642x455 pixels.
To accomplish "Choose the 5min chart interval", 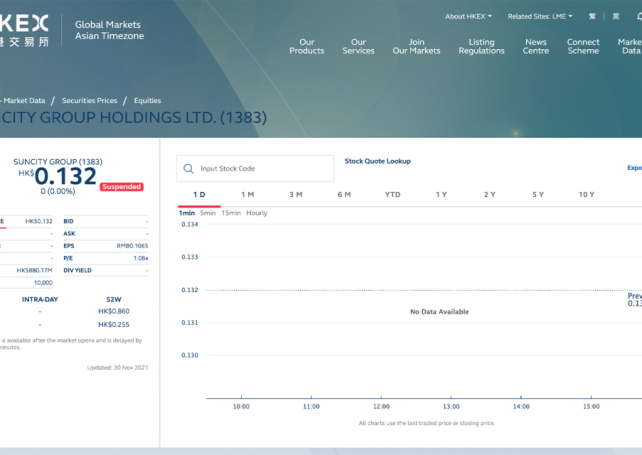I will [208, 213].
